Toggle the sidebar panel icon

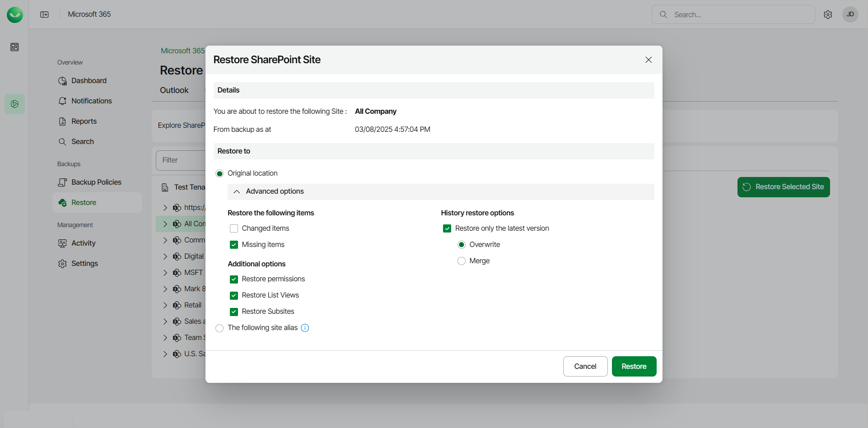(x=44, y=14)
